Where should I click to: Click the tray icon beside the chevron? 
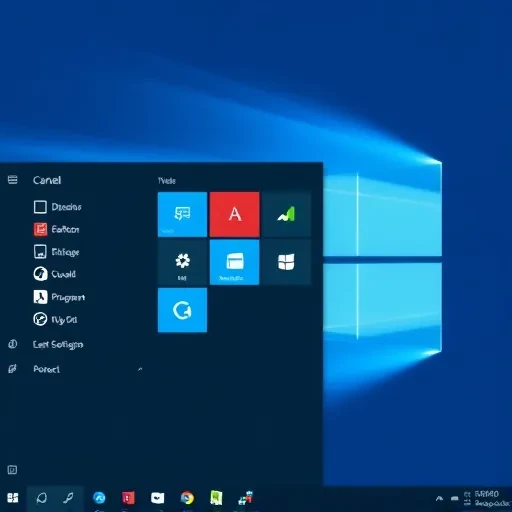[455, 499]
